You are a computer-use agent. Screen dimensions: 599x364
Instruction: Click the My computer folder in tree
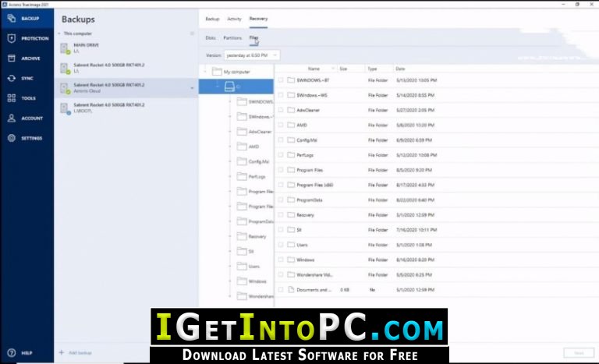coord(231,72)
